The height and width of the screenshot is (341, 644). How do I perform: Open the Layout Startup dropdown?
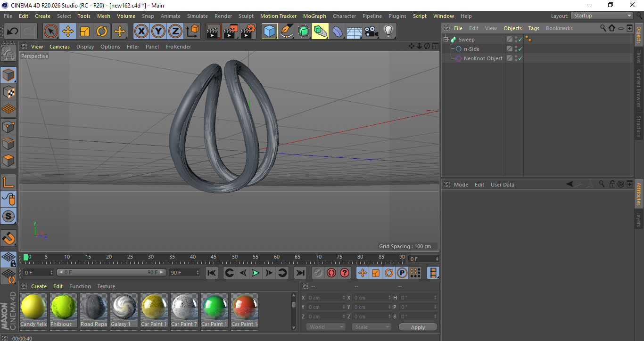[x=603, y=16]
